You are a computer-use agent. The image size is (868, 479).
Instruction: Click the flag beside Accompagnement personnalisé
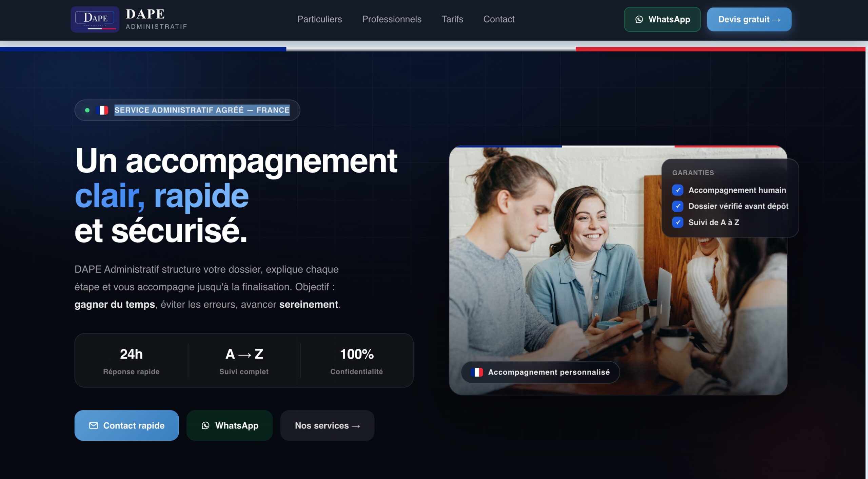coord(477,372)
